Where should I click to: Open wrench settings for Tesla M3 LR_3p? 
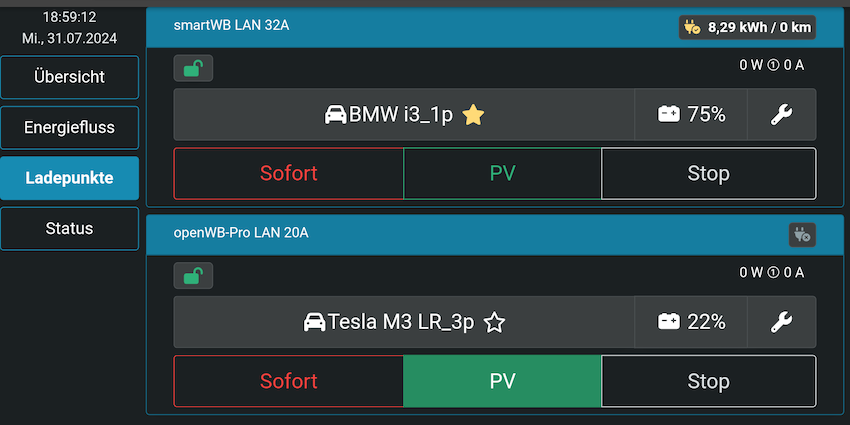(x=781, y=322)
